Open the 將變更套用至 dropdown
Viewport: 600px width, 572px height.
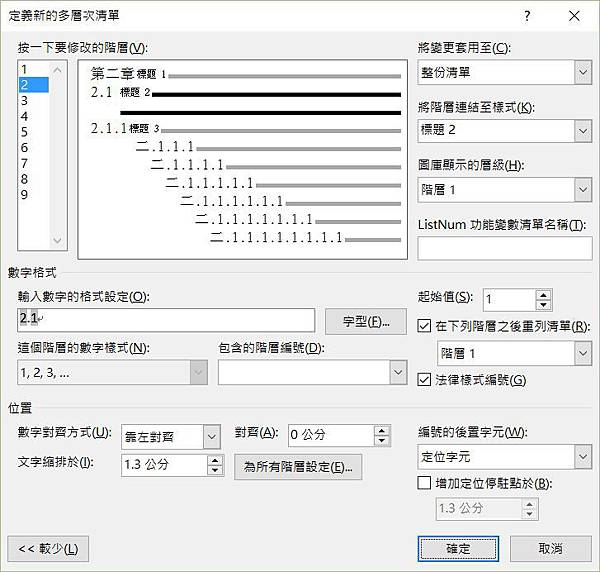(x=583, y=72)
